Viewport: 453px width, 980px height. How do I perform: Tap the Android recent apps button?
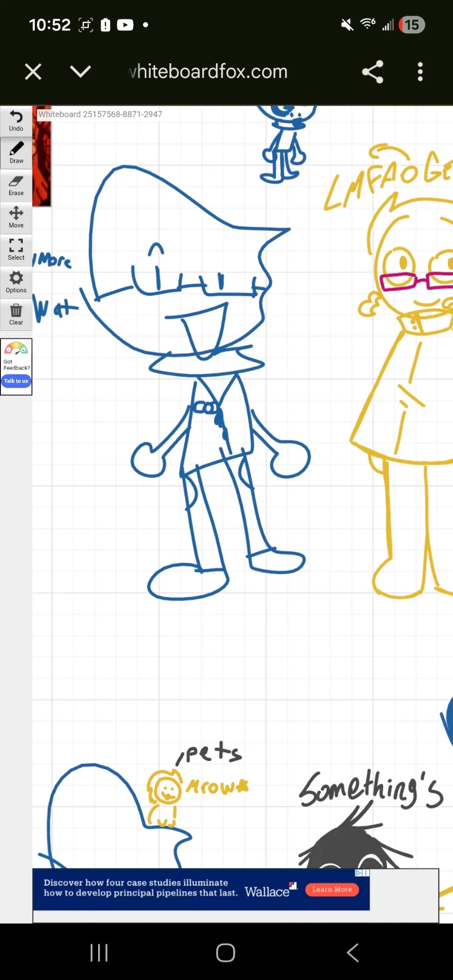point(99,952)
